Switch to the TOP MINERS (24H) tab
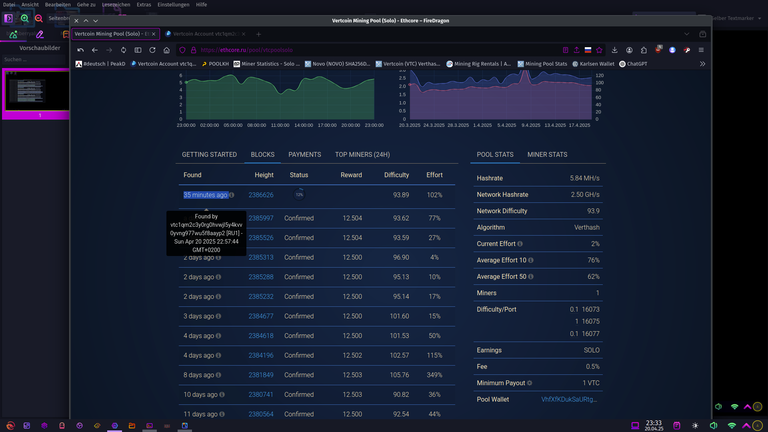Image resolution: width=768 pixels, height=432 pixels. click(x=362, y=155)
